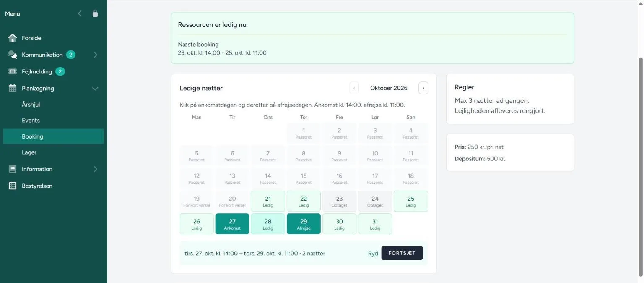Click the 'Oktober 2026' month label

click(x=389, y=88)
